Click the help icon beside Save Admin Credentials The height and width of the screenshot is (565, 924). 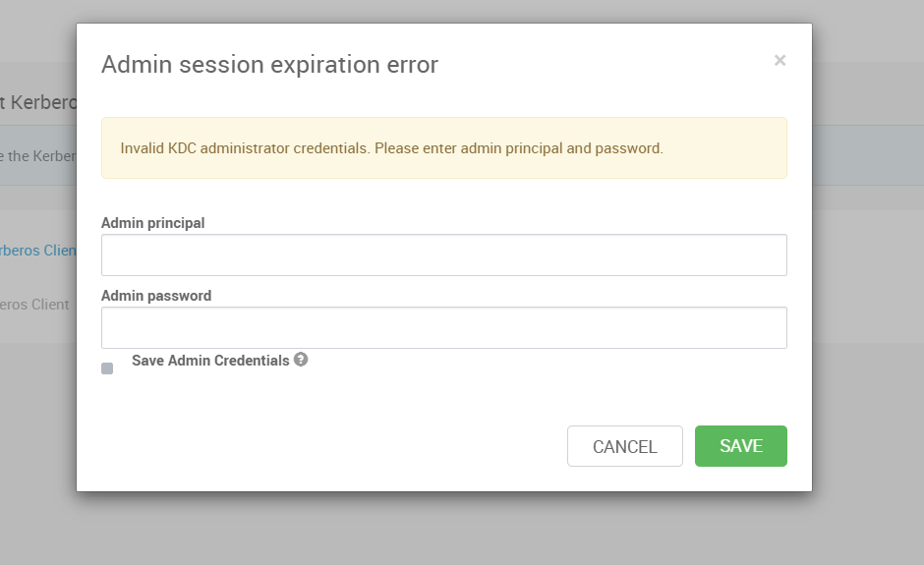[x=301, y=360]
